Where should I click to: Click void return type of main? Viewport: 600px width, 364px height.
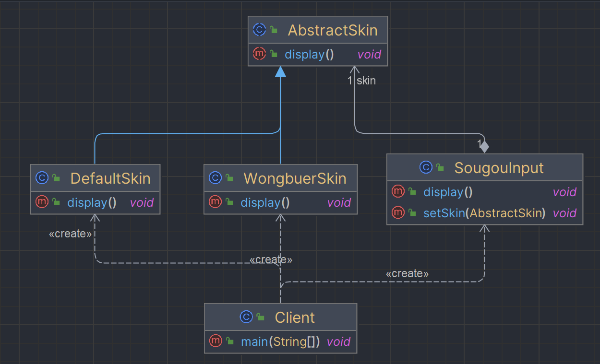pos(339,341)
